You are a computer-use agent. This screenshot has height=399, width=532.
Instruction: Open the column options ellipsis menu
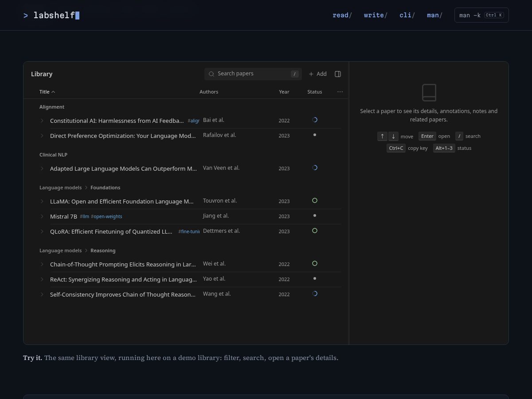340,92
